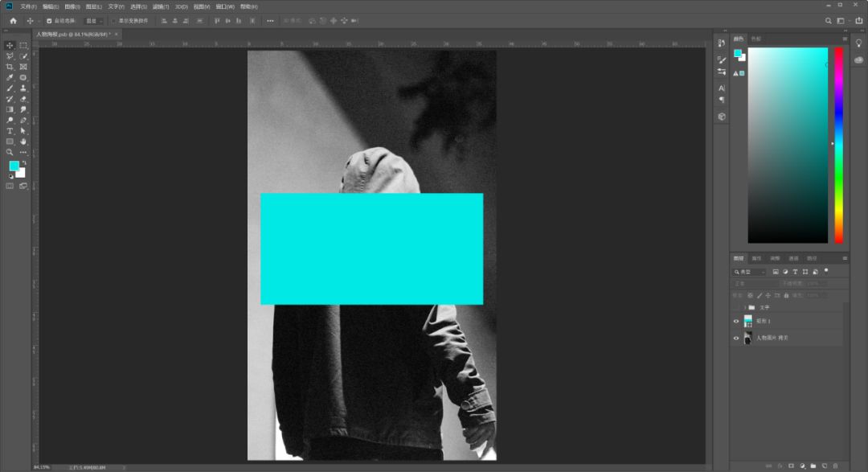Select the Rectangular Marquee tool
The height and width of the screenshot is (472, 868).
[x=23, y=45]
